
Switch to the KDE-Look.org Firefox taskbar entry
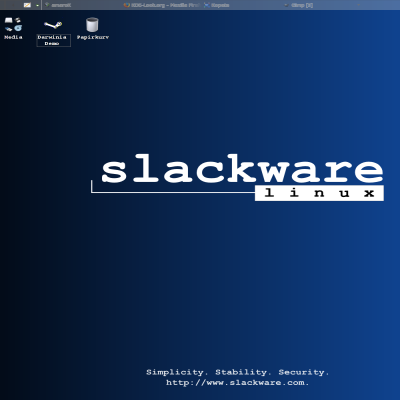coord(162,5)
